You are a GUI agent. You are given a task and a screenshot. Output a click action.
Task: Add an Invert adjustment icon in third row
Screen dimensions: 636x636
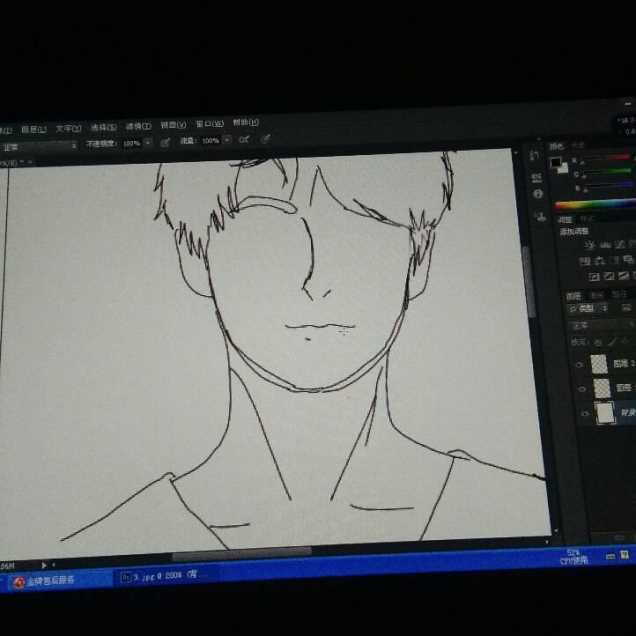(594, 277)
